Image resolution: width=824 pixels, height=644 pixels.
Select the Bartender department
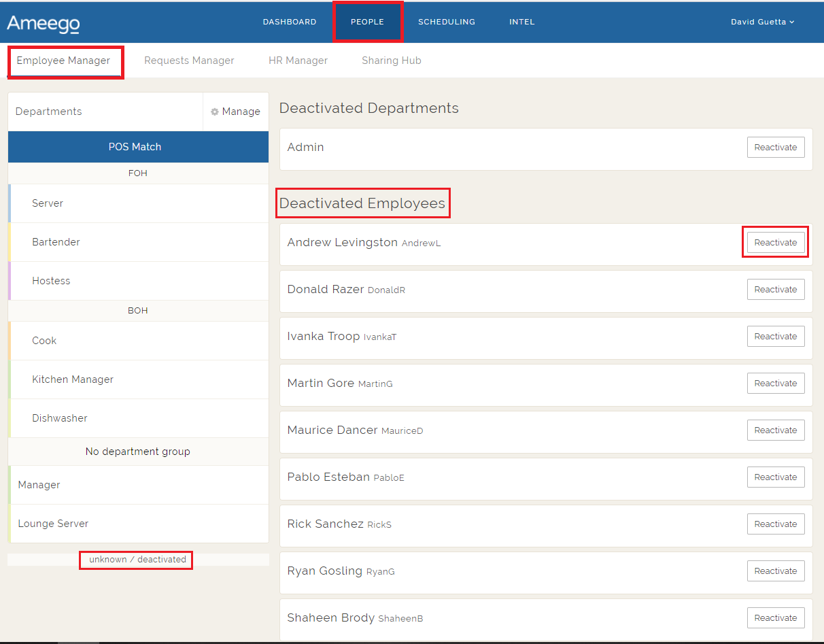click(56, 242)
